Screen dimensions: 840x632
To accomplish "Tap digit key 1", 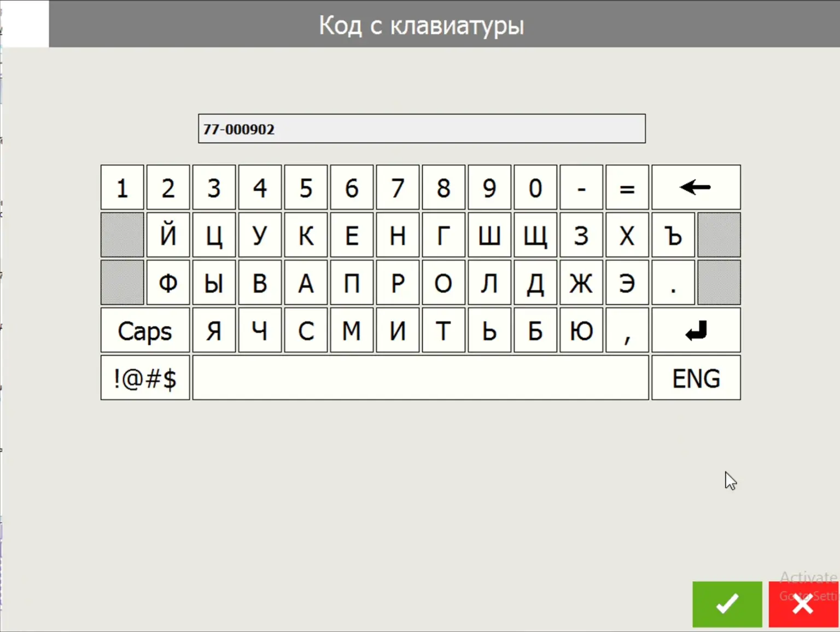I will pos(122,188).
